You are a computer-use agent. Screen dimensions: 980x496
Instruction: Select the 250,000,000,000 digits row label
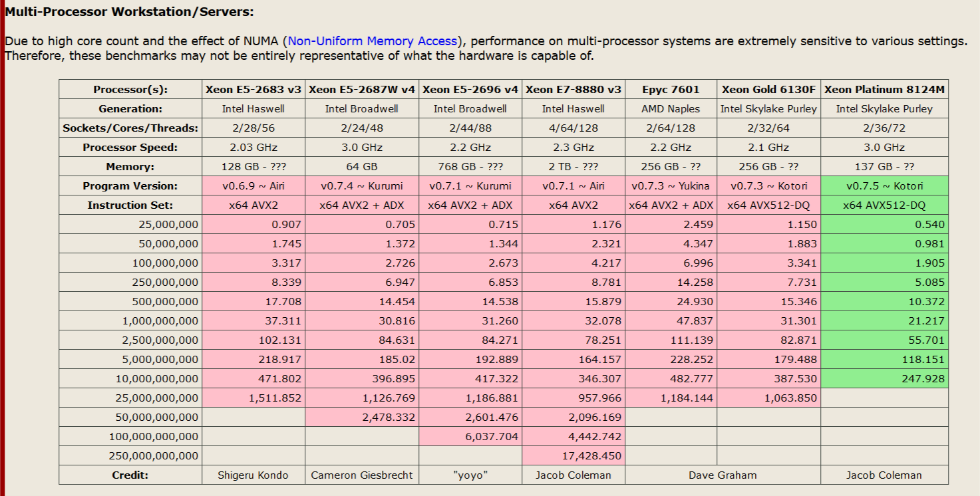click(x=130, y=456)
